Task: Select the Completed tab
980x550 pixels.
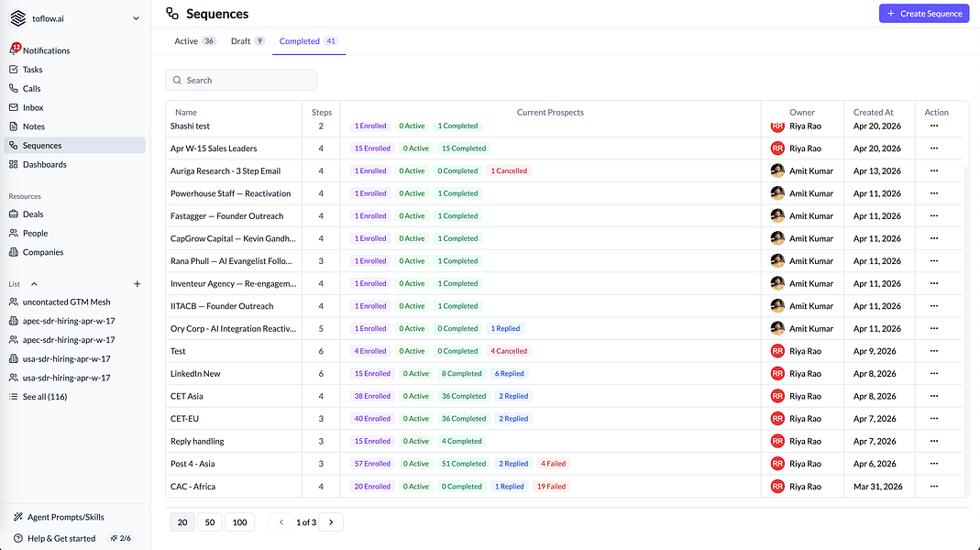Action: (308, 41)
